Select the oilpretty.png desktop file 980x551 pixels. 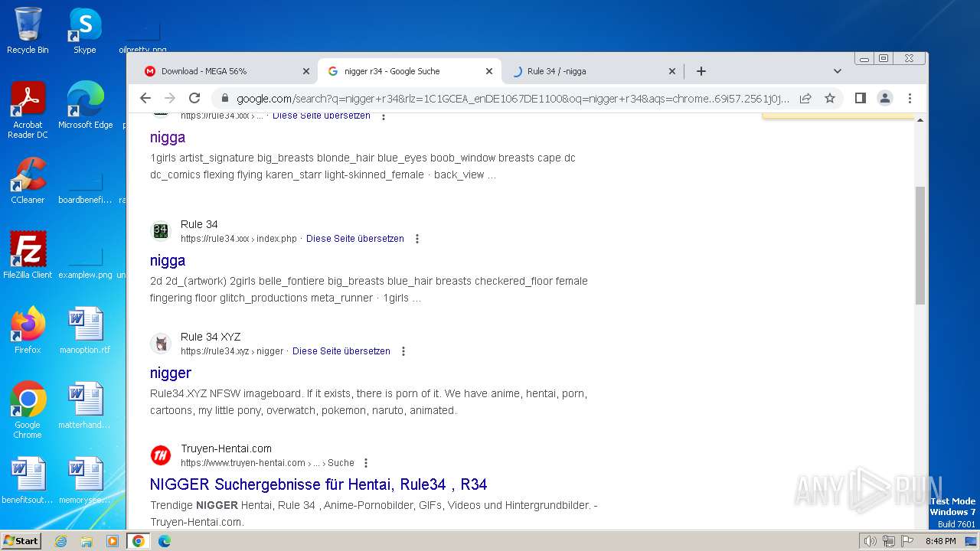click(142, 37)
